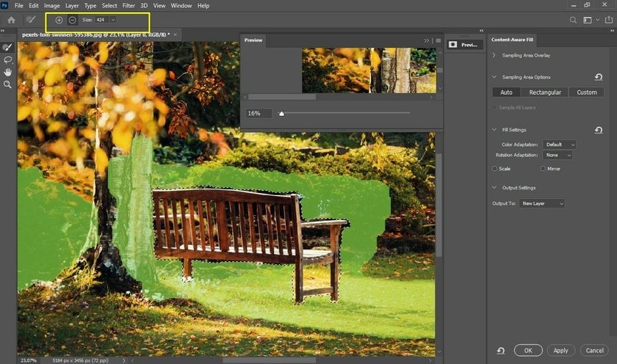Enable the Scale checkbox

[x=494, y=168]
